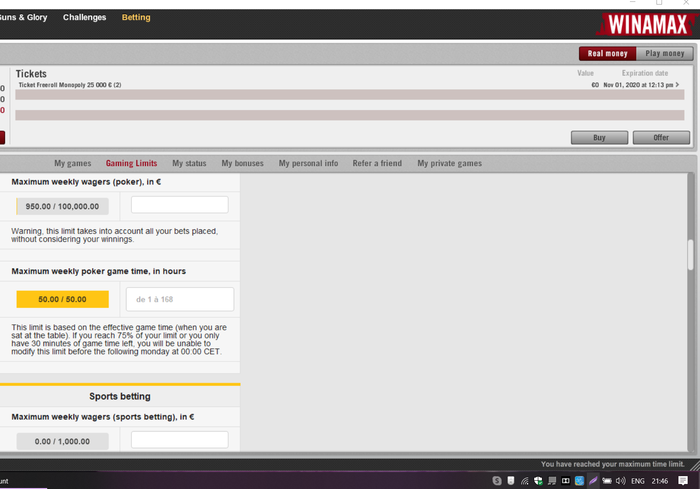The image size is (700, 489).
Task: Open the Challenges menu
Action: click(x=84, y=17)
